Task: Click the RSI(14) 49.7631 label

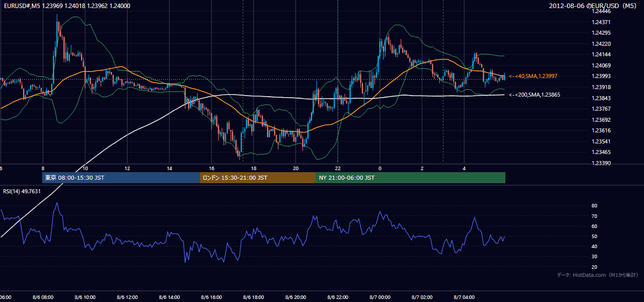Action: coord(22,191)
